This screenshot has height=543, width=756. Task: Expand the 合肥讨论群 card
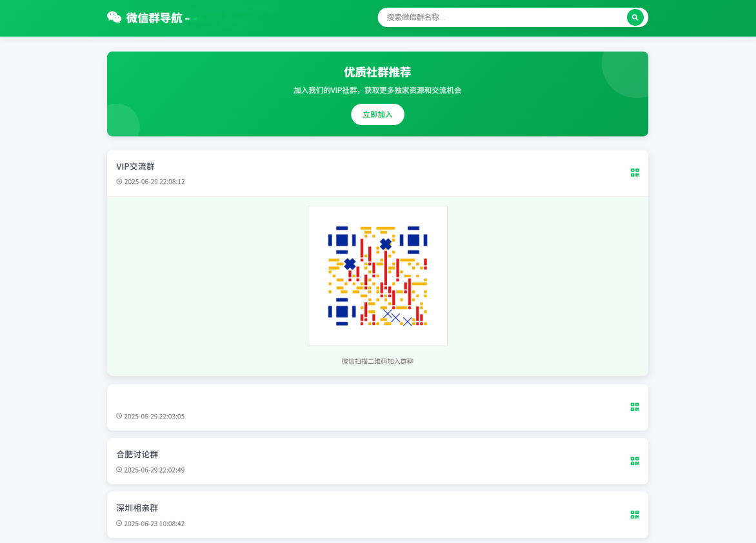click(377, 461)
